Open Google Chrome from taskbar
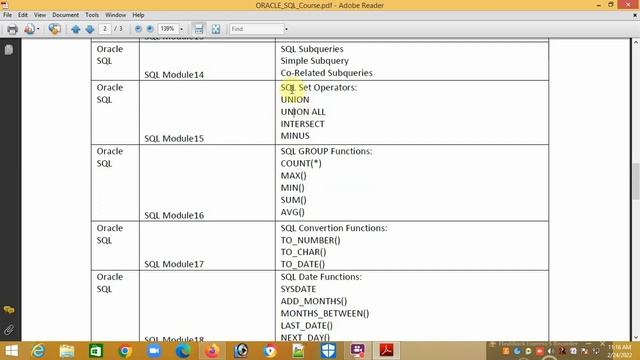Viewport: 640px width, 360px height. [x=125, y=351]
